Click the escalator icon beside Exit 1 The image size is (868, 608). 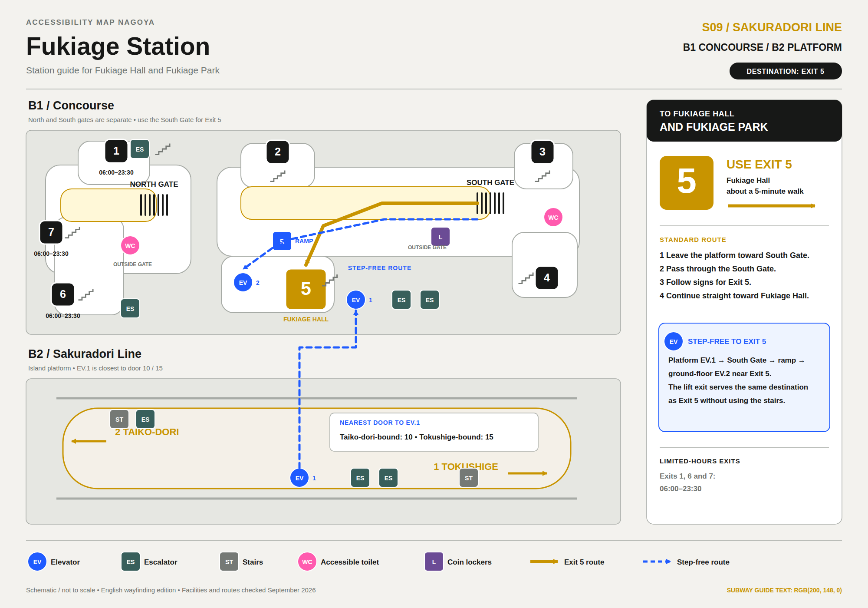pos(140,149)
